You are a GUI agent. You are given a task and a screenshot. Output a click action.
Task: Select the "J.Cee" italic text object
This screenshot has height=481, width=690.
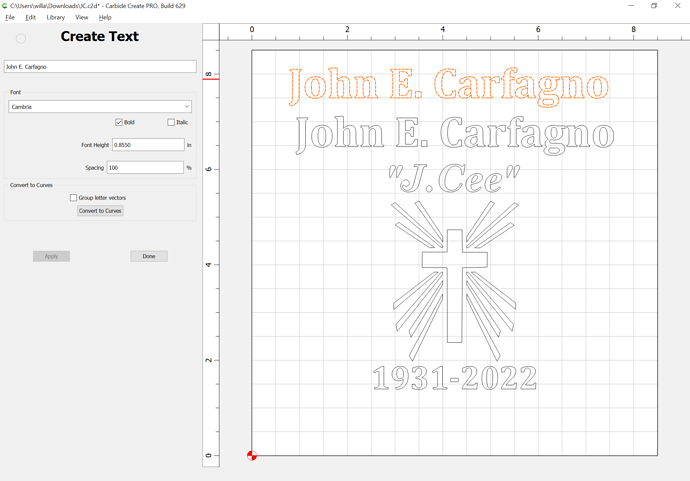[454, 179]
